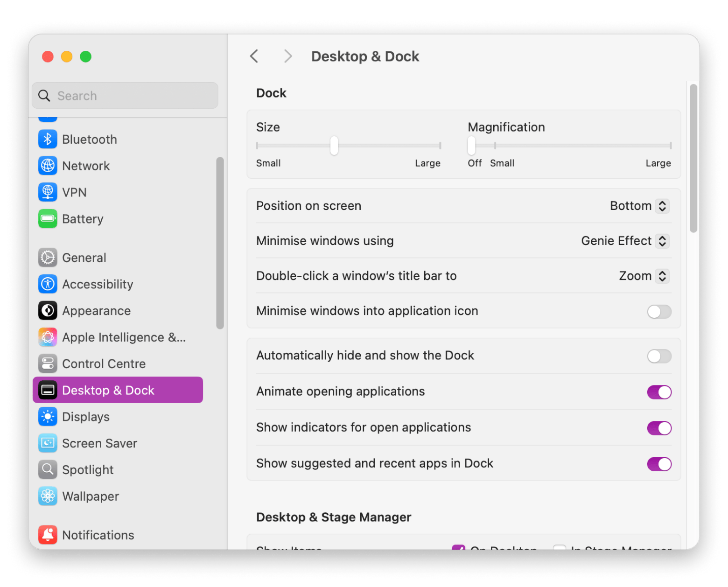Open Network settings via globe icon
The image size is (728, 587).
(48, 166)
